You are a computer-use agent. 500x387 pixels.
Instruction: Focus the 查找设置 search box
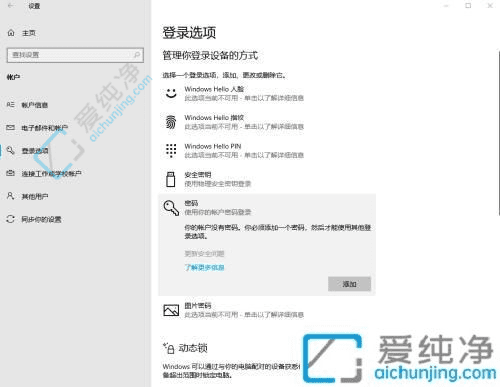point(75,55)
